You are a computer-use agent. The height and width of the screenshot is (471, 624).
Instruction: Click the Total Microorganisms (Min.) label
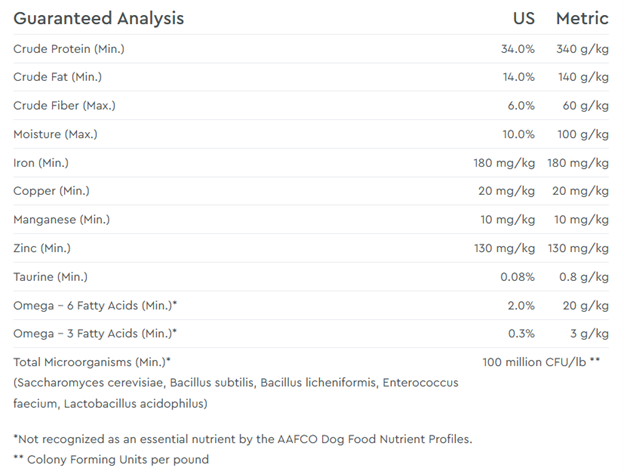(x=92, y=361)
